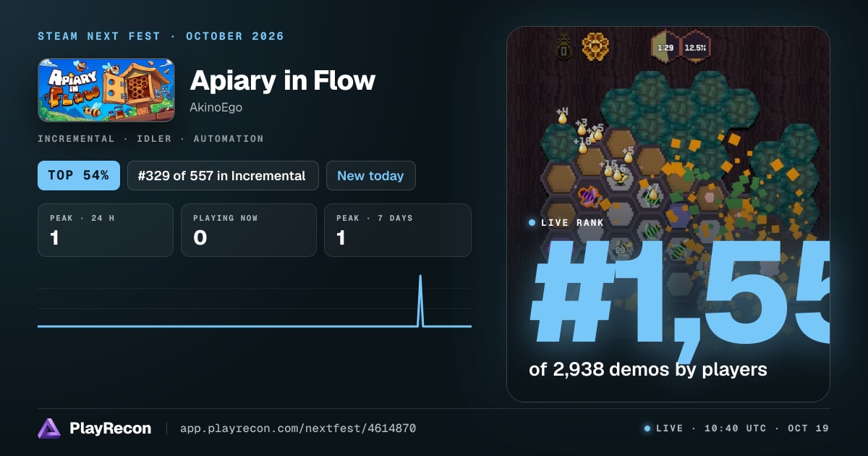Click the PlayRecon brand name
The width and height of the screenshot is (868, 456).
coord(111,428)
